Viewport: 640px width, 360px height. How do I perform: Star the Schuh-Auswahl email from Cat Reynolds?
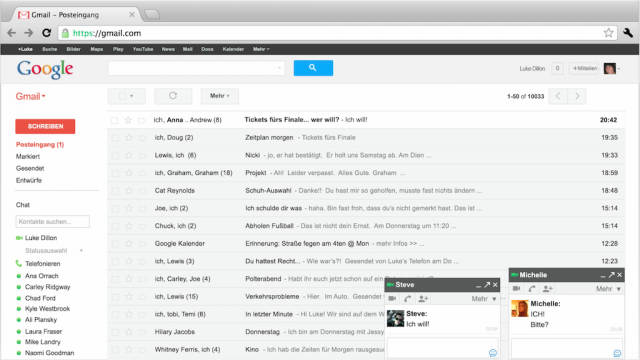[x=129, y=191]
